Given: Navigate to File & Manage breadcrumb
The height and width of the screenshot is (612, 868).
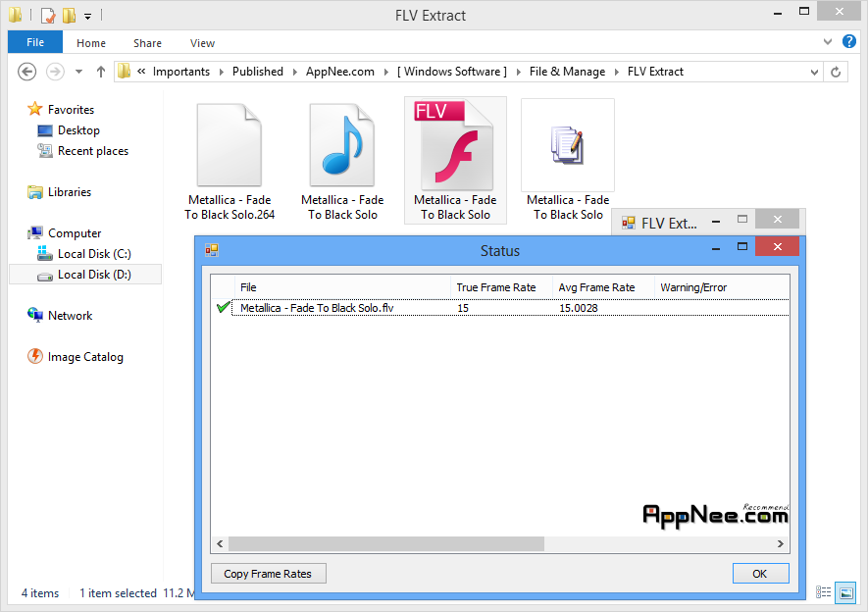Looking at the screenshot, I should tap(568, 72).
